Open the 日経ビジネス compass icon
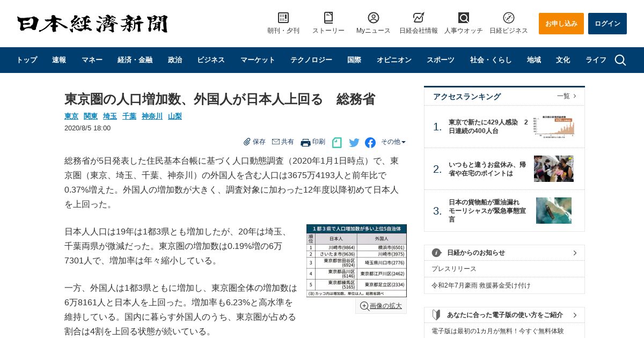Viewport: 644px width, 338px height. tap(509, 18)
